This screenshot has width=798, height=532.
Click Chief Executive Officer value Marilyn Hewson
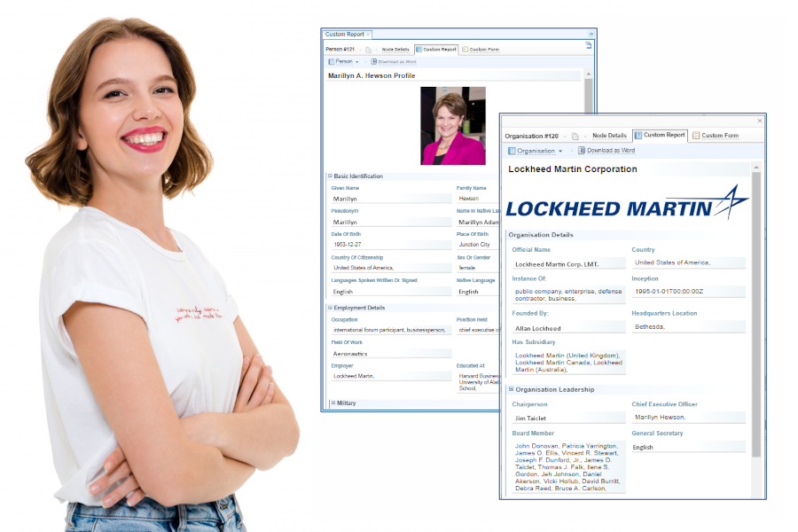pos(689,418)
